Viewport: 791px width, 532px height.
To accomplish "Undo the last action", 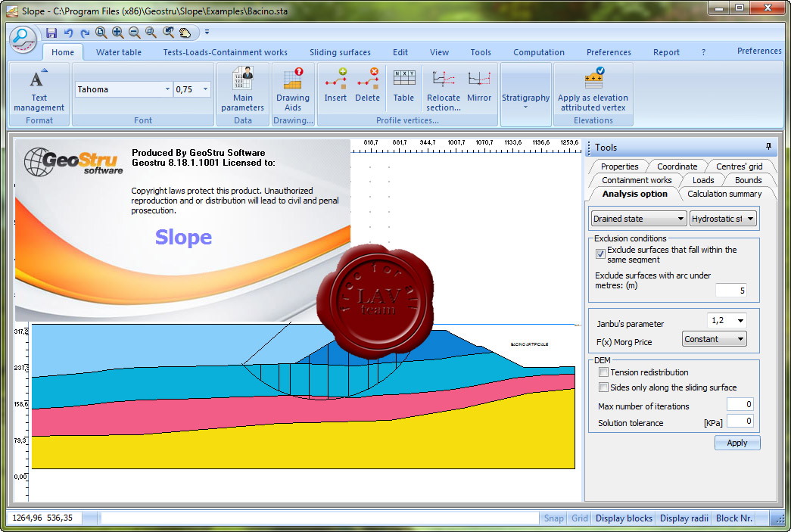I will pos(68,33).
